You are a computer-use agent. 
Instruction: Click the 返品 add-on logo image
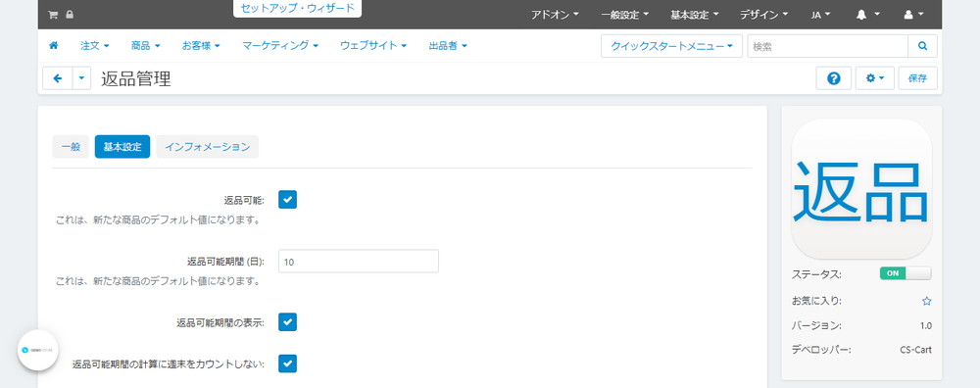pos(861,189)
